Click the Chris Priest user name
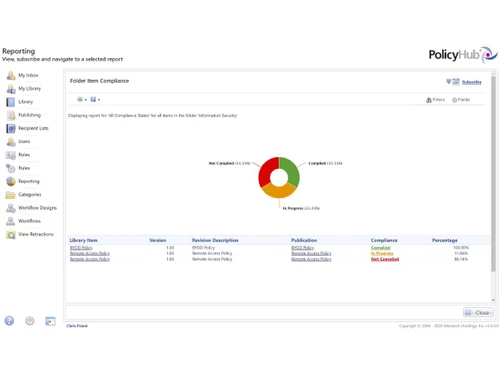 click(77, 326)
